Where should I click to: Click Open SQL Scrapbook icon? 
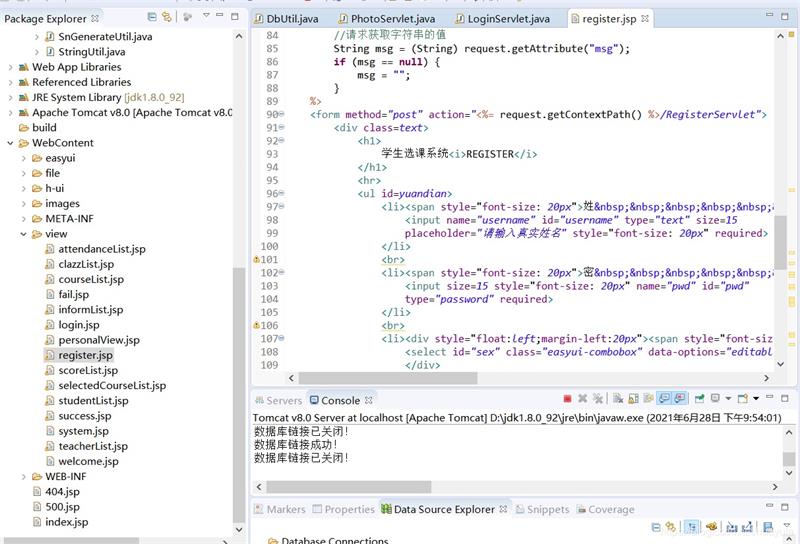(x=768, y=527)
